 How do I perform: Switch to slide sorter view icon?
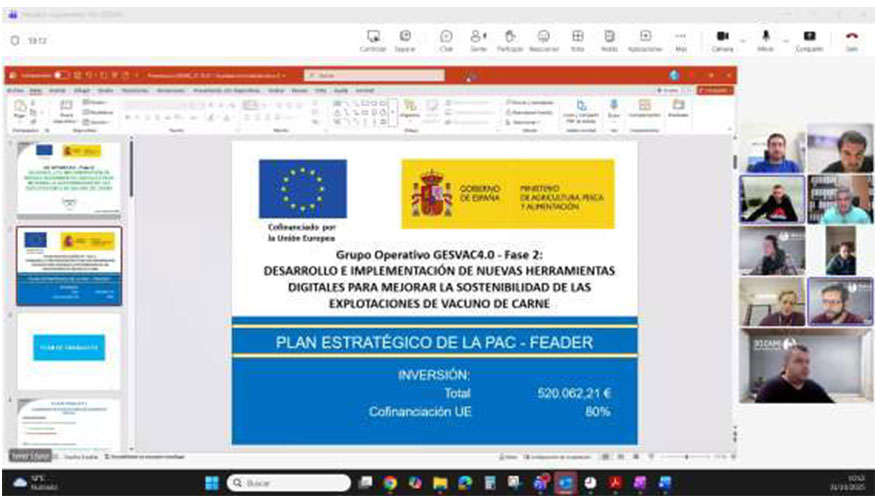click(621, 457)
